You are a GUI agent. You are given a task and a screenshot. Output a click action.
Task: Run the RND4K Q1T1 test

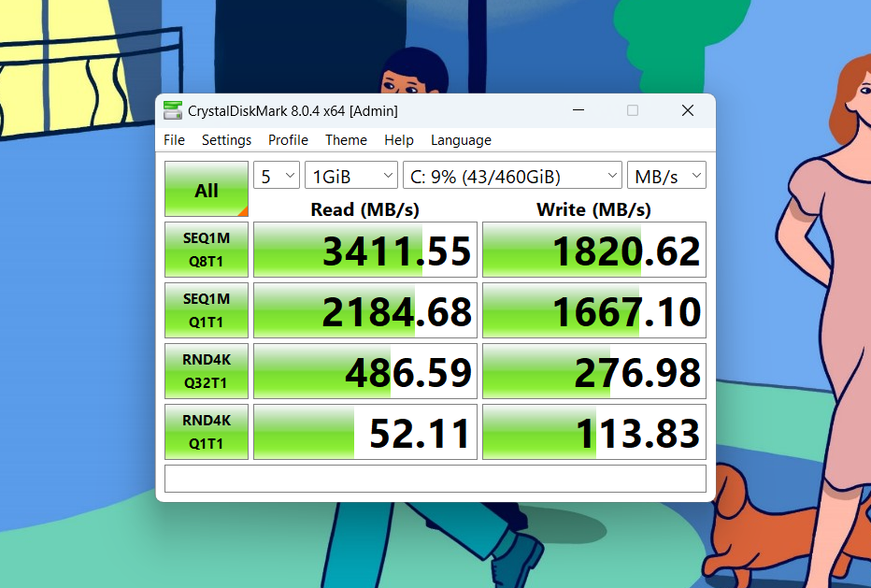(x=207, y=432)
